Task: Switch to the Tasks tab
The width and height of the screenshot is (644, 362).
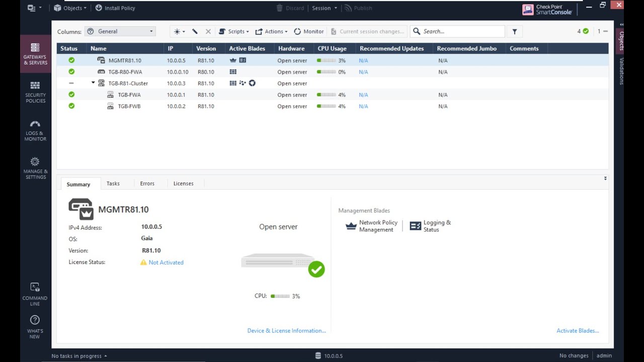Action: pos(113,184)
